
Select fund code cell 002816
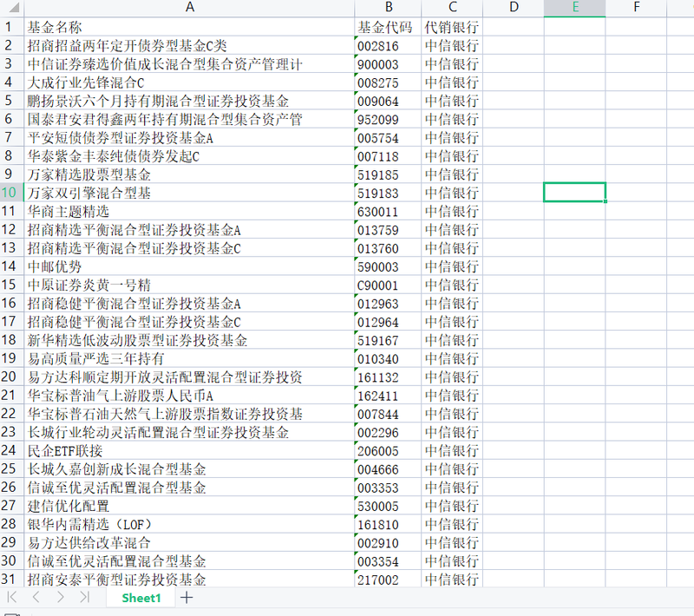388,46
